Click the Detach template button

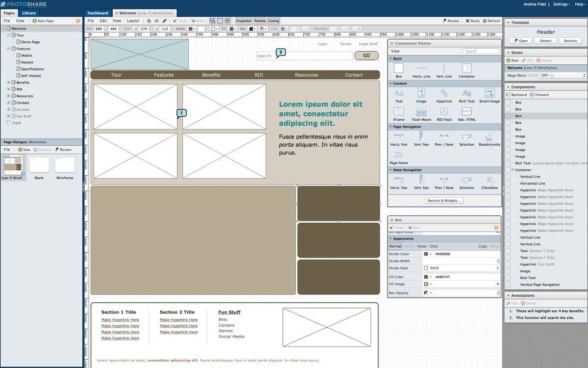click(545, 41)
